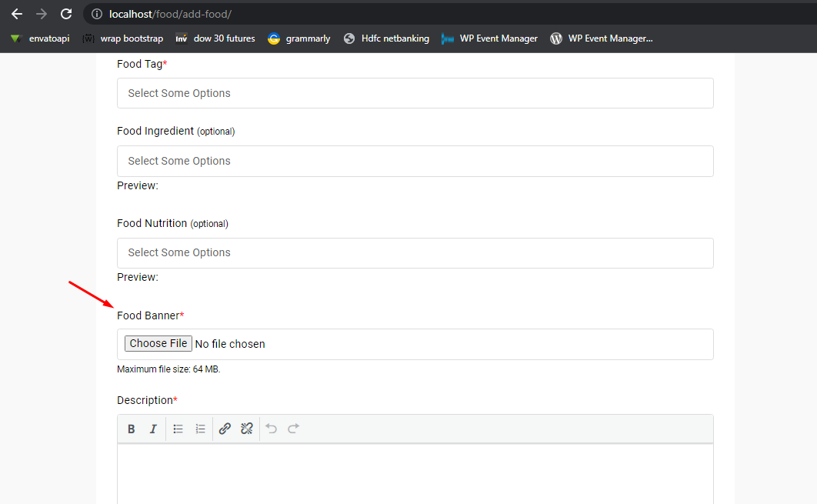This screenshot has width=817, height=504.
Task: Redo the last edit in Description
Action: click(294, 429)
